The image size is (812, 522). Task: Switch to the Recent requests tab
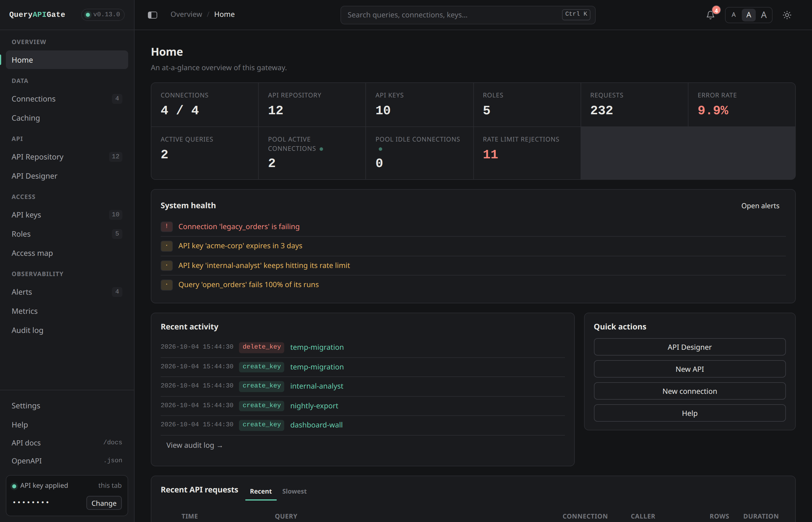(261, 492)
